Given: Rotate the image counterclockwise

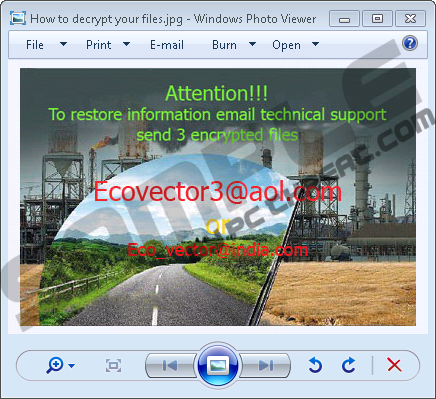Looking at the screenshot, I should [315, 365].
